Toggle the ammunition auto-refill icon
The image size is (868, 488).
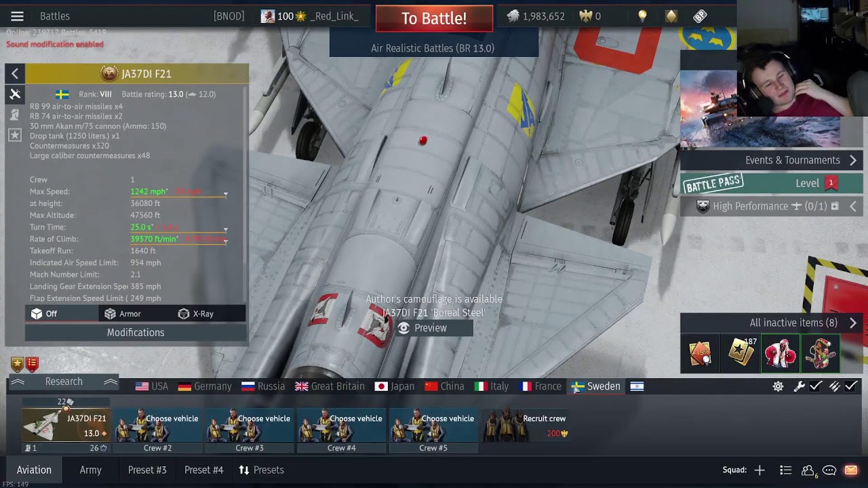(834, 386)
